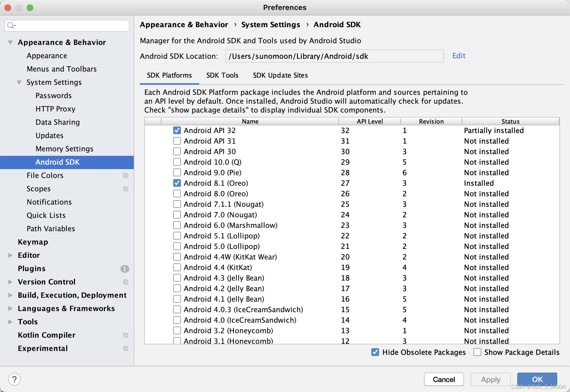Disable Hide Obsolete Packages checkbox
570x392 pixels.
click(x=375, y=352)
